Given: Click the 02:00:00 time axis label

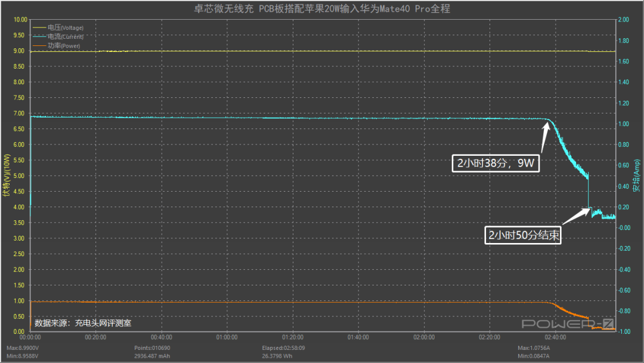Looking at the screenshot, I should [424, 337].
